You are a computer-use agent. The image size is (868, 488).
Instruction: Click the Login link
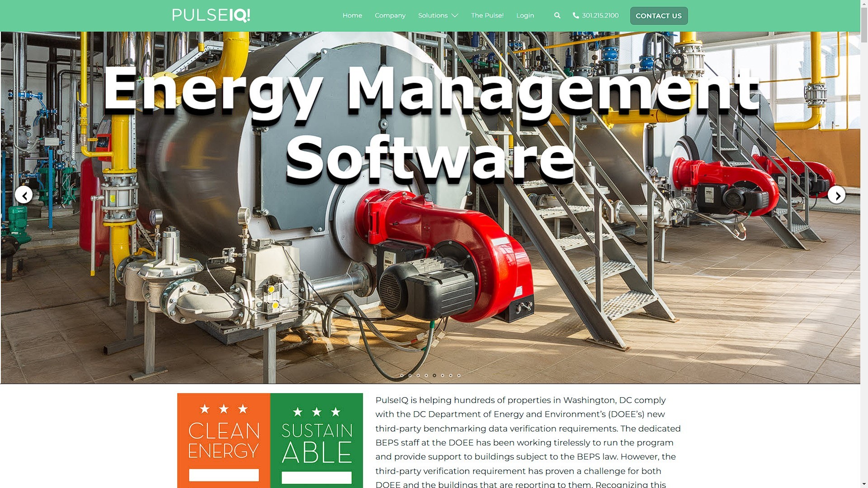tap(525, 15)
